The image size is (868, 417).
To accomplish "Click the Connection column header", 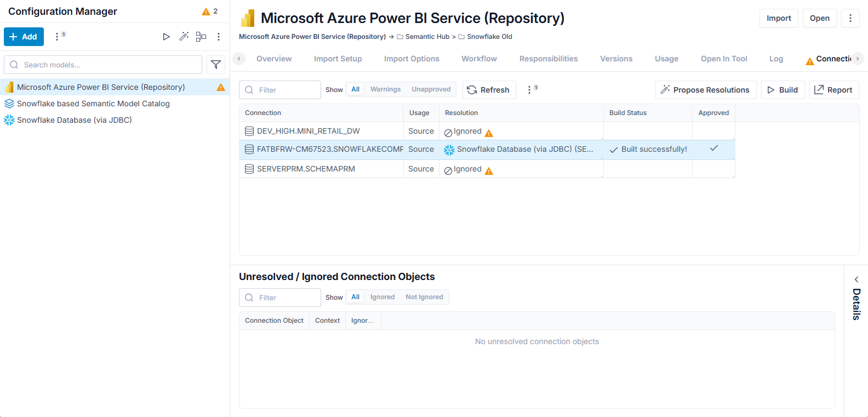I will [x=321, y=113].
